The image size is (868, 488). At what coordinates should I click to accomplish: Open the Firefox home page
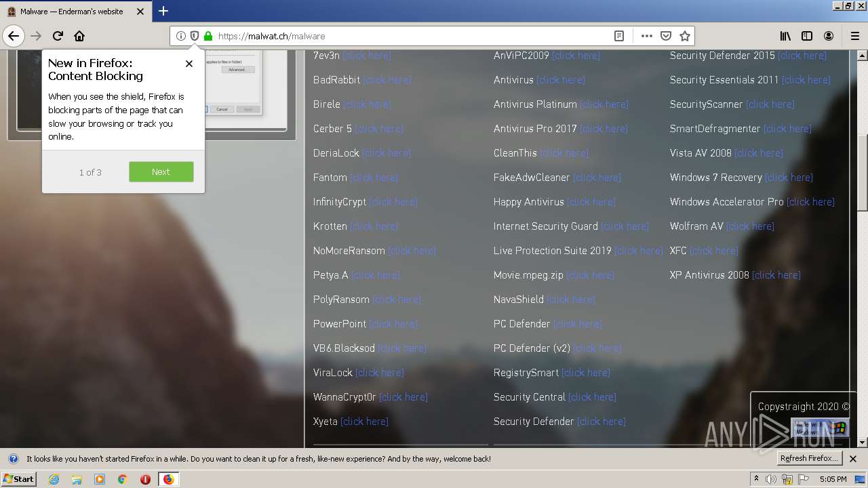79,36
